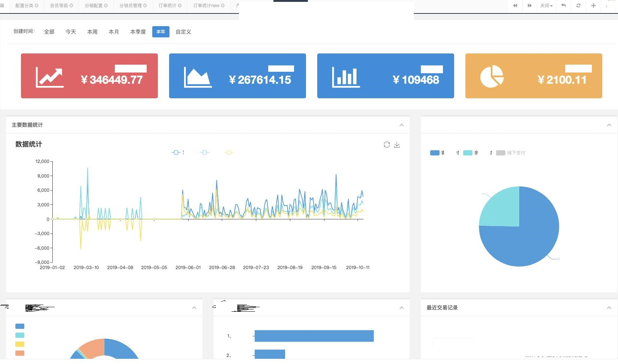Toggle the hamburger sidebar menu icon
618x364 pixels.
(x=2, y=6)
